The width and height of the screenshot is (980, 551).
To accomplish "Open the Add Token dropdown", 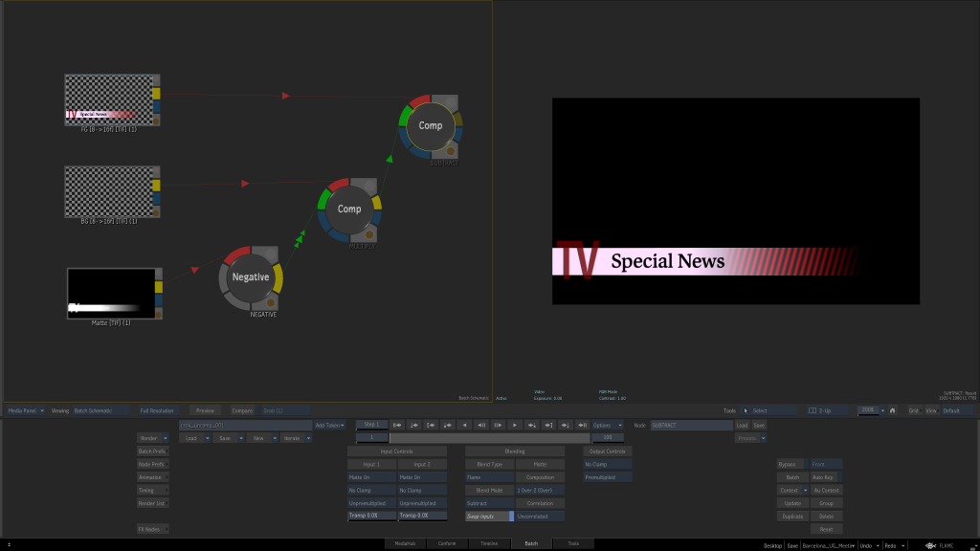I will 329,425.
